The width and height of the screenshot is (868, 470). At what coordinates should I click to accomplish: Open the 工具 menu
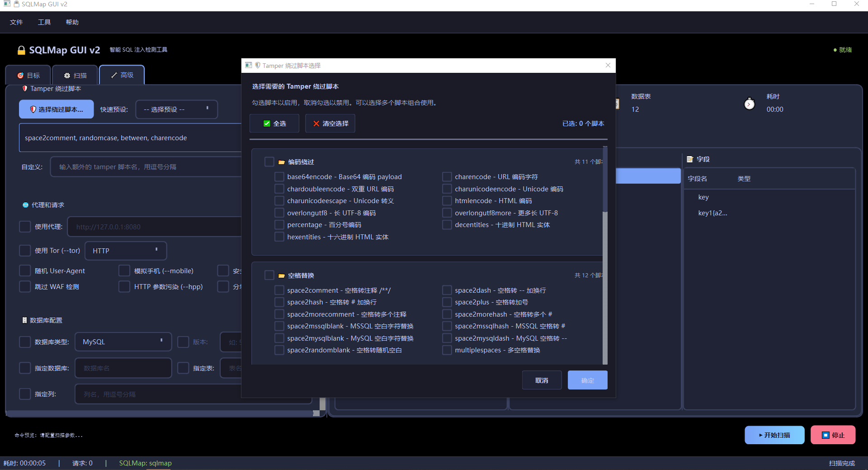pos(44,22)
